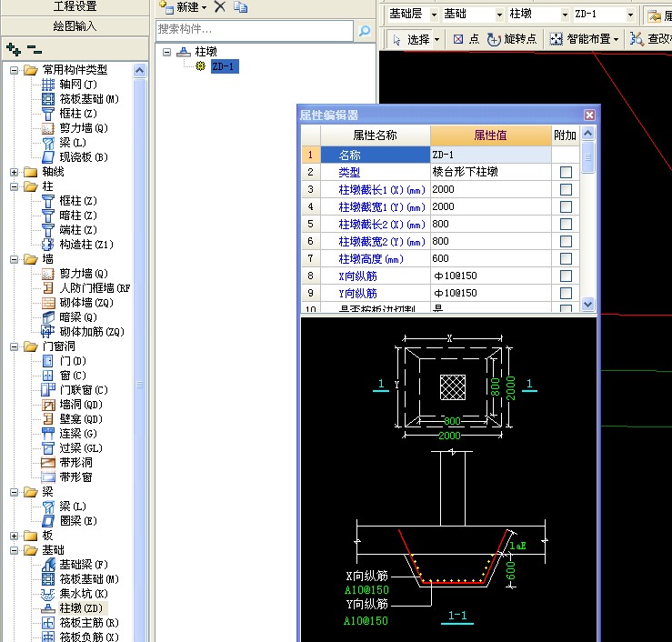This screenshot has height=642, width=672.
Task: Open the ZD-1 component dropdown
Action: tap(630, 15)
